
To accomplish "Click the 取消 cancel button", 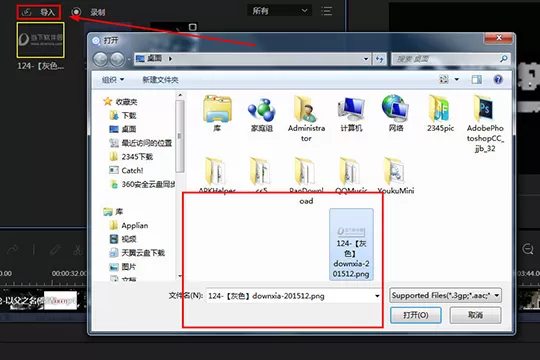I will click(475, 315).
